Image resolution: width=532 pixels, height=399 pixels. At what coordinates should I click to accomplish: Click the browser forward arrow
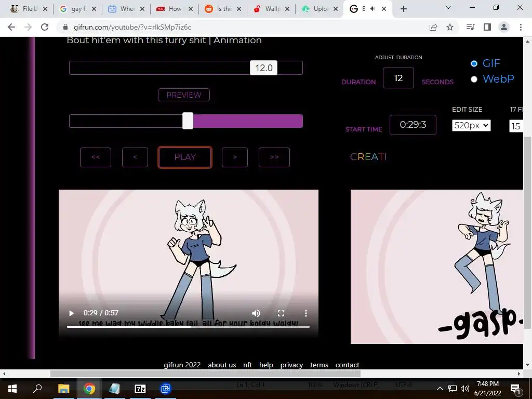pyautogui.click(x=28, y=27)
